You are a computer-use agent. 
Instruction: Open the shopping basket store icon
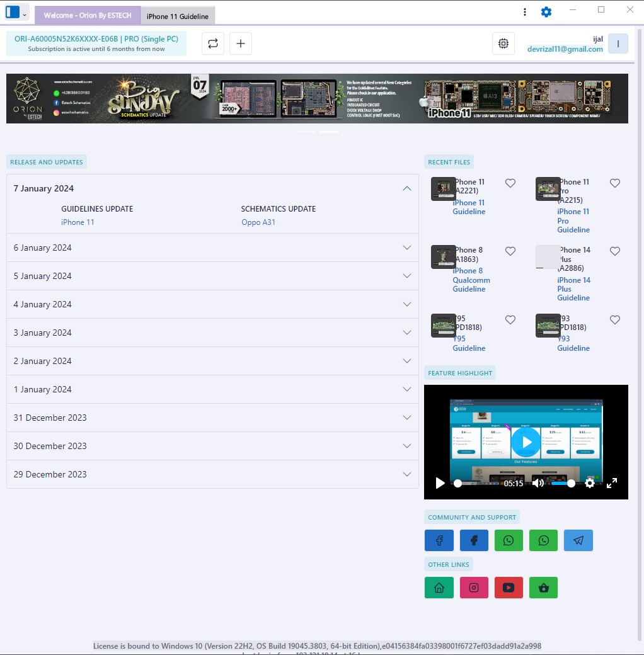[x=543, y=588]
